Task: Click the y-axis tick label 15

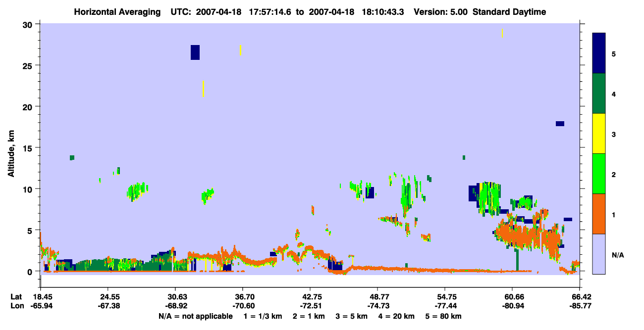Action: (x=29, y=148)
